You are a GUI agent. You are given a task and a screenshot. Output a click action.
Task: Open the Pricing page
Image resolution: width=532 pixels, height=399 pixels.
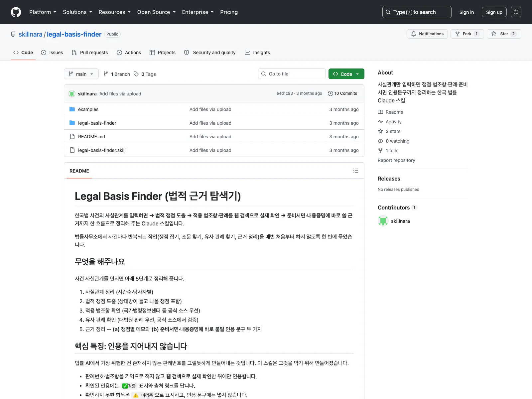point(229,12)
